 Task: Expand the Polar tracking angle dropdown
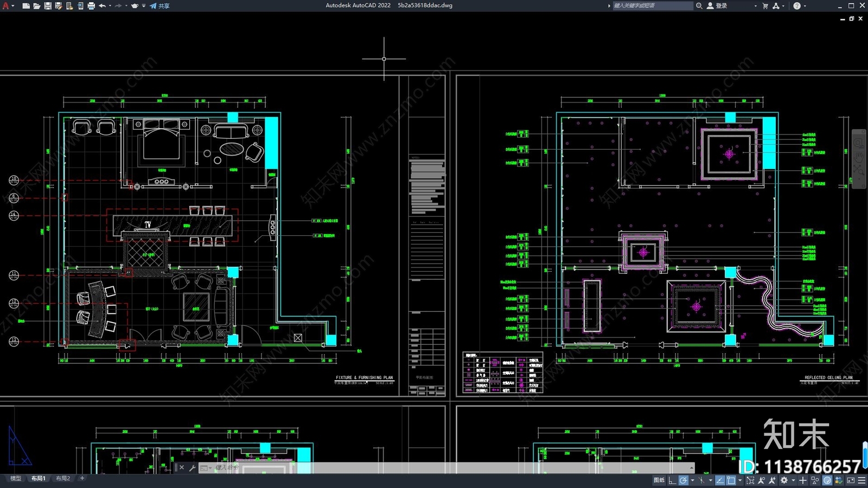[x=692, y=480]
